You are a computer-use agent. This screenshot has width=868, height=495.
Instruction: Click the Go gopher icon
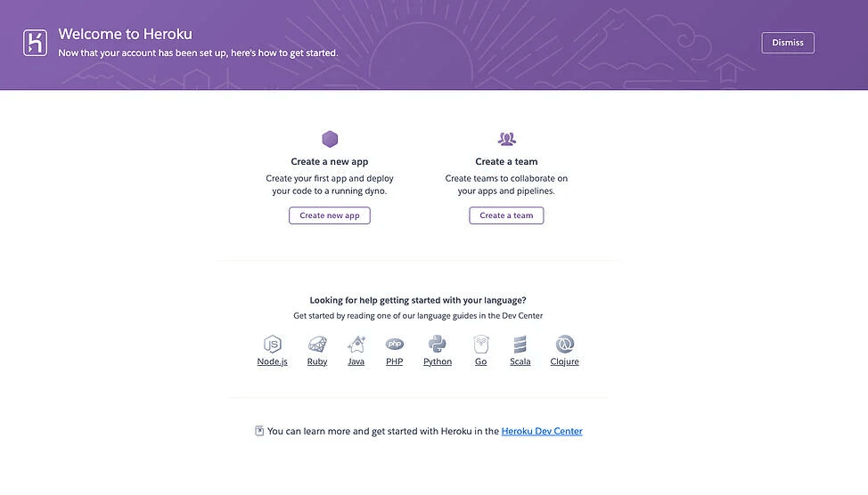[481, 345]
